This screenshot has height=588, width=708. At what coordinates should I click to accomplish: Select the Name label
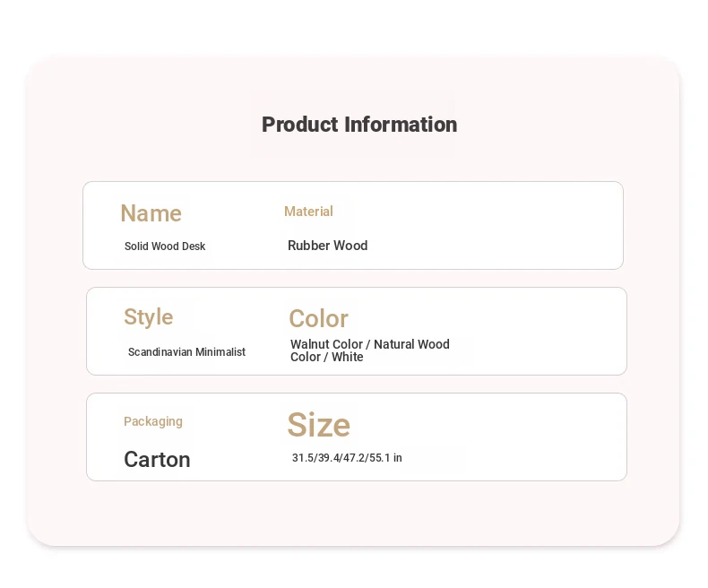pos(151,213)
